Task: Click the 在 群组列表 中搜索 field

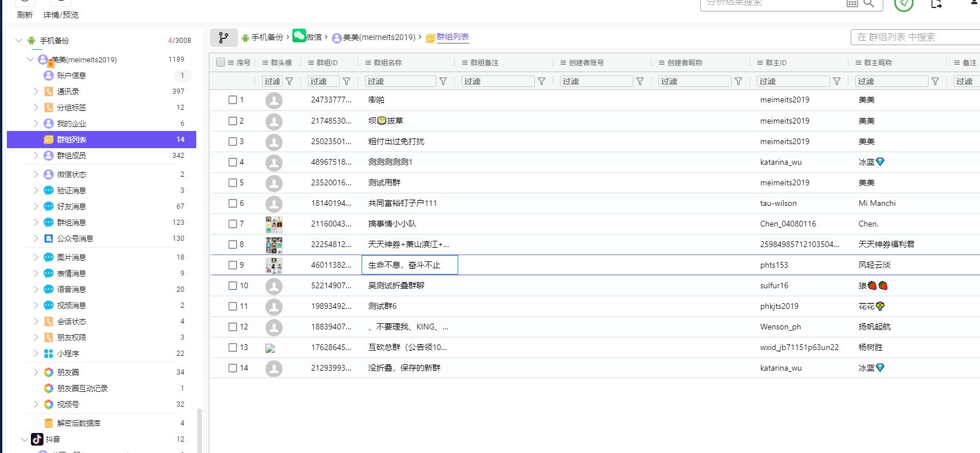Action: click(x=915, y=37)
